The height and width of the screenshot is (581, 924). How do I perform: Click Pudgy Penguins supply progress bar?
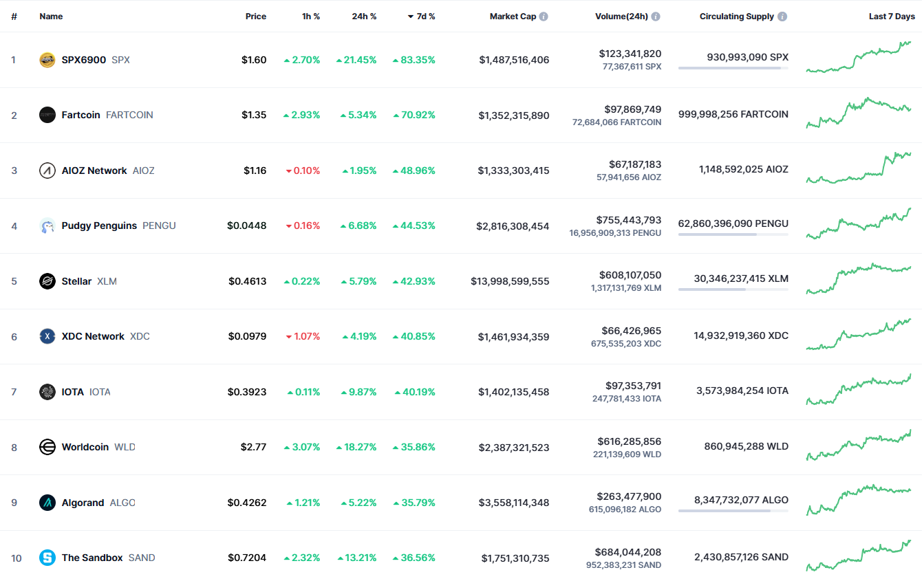733,234
